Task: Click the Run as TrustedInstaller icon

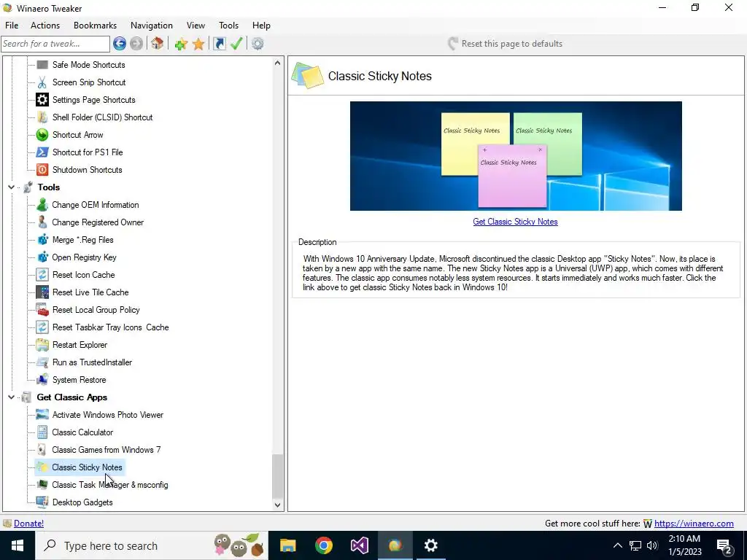Action: pos(42,362)
